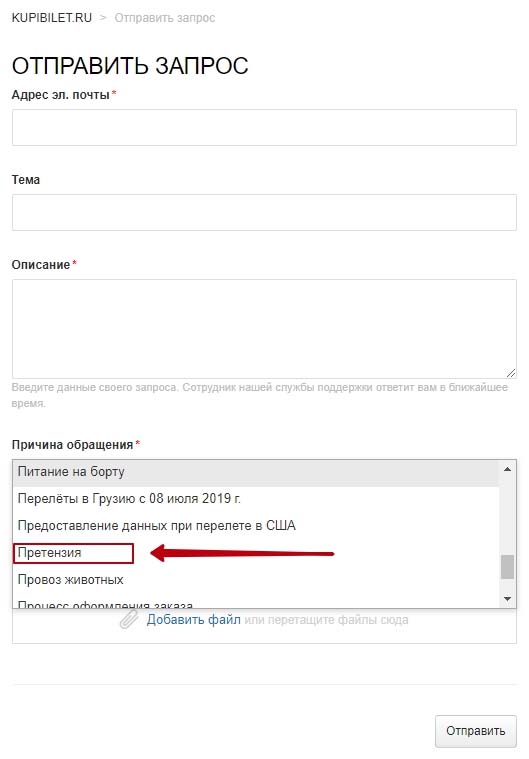Select Питание на борту option
The height and width of the screenshot is (759, 529).
coord(256,472)
